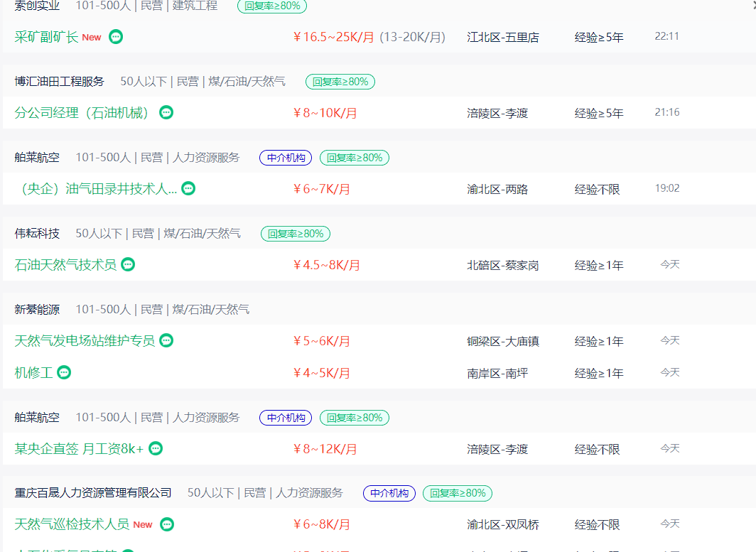The height and width of the screenshot is (552, 756).
Task: Click chat icon next to 采矿副矿长
Action: pos(116,36)
